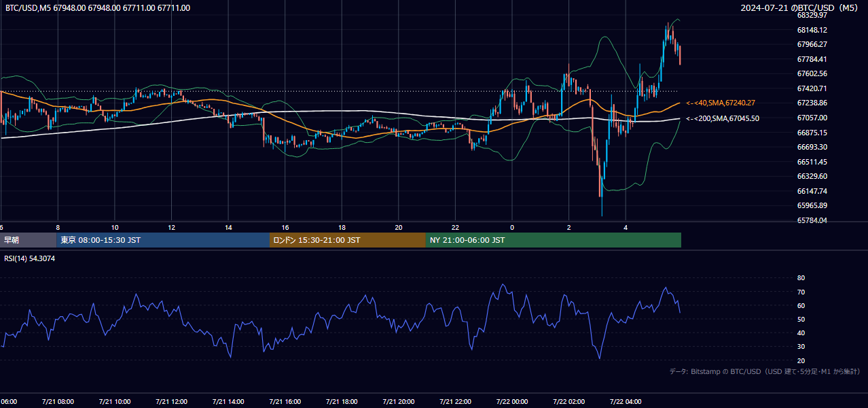Image resolution: width=868 pixels, height=408 pixels.
Task: Click the price axis value 66147.74
Action: coord(812,191)
